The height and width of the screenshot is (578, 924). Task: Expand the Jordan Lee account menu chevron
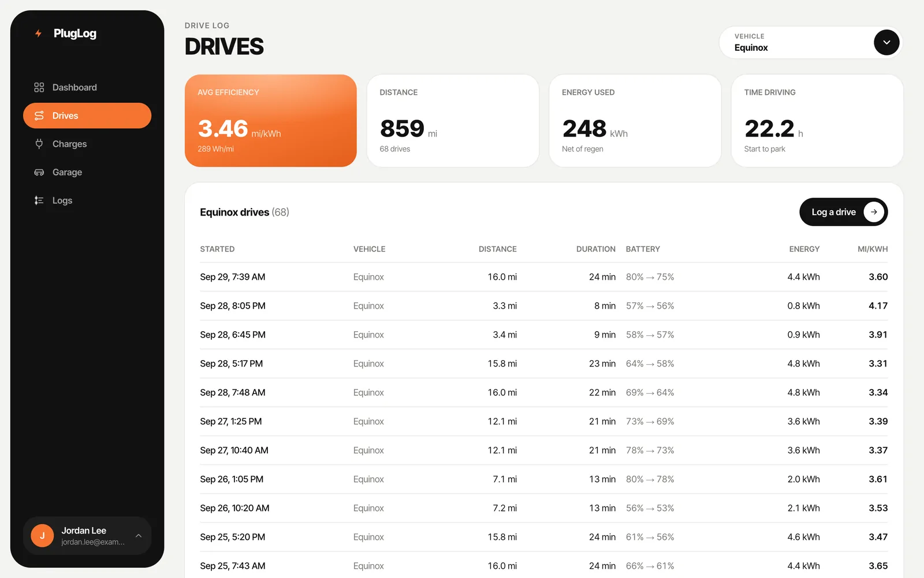[x=139, y=536]
